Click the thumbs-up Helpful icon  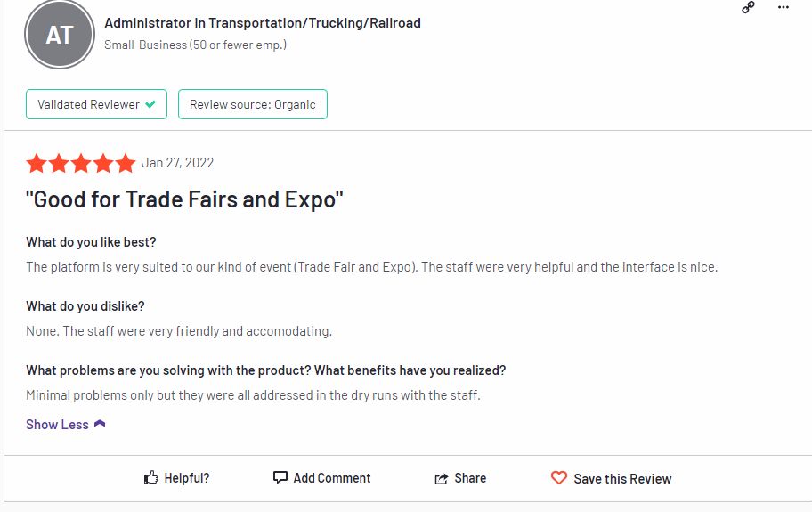pyautogui.click(x=150, y=477)
